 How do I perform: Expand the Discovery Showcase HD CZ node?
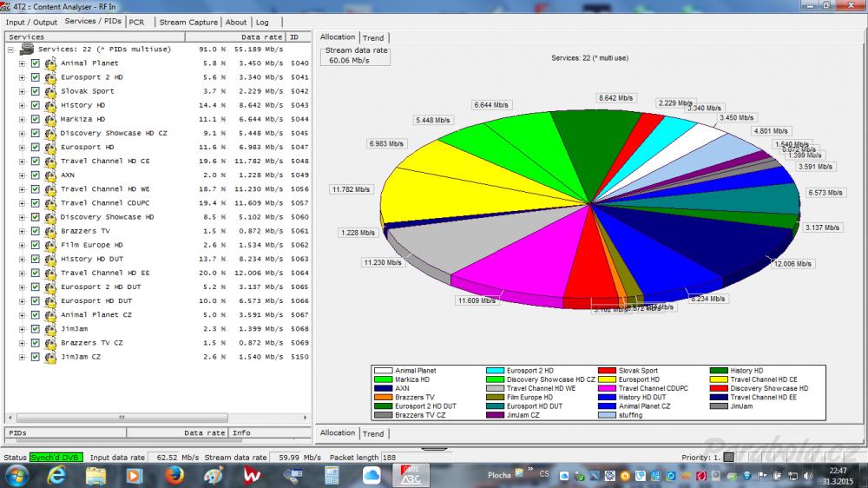pos(23,134)
